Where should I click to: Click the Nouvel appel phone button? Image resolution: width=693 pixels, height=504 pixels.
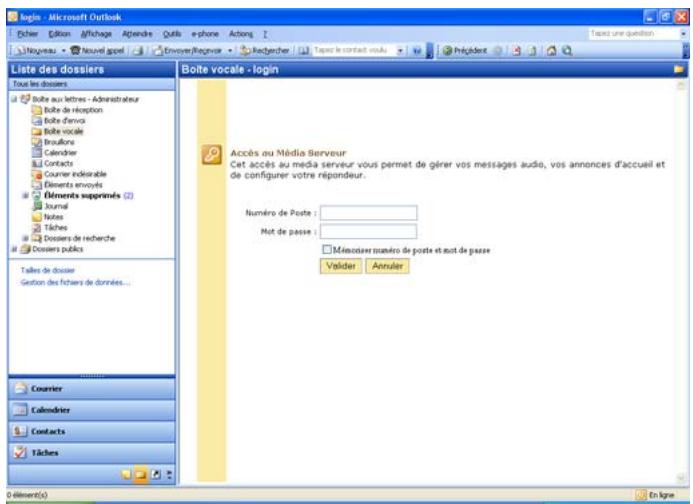click(97, 51)
